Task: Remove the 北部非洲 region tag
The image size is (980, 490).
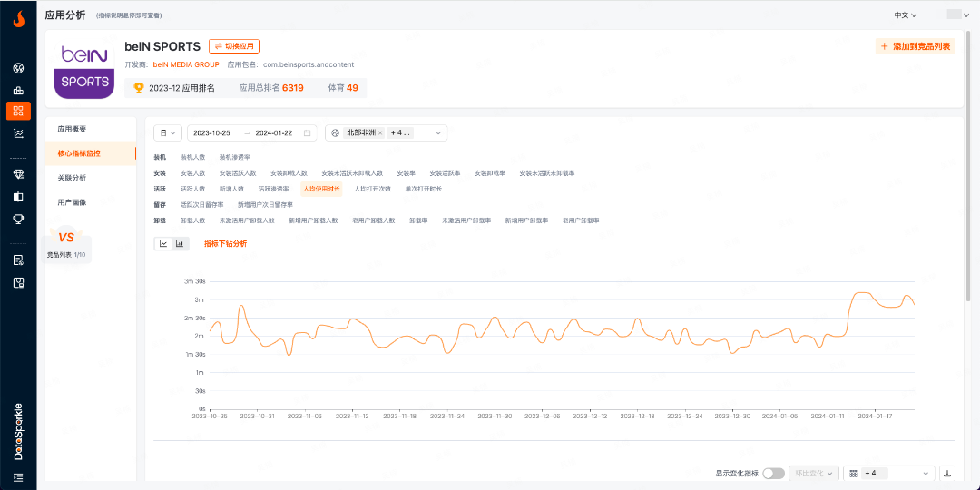Action: click(380, 133)
